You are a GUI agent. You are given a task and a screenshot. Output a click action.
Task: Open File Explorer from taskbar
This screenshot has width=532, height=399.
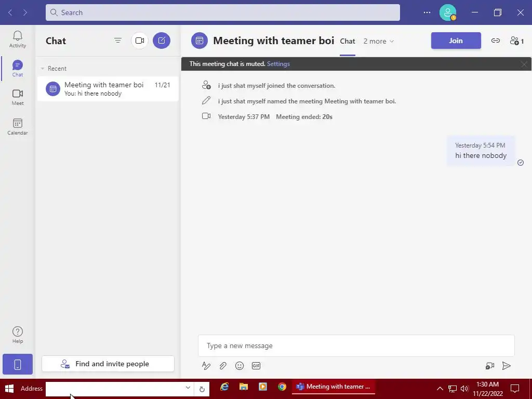[244, 387]
